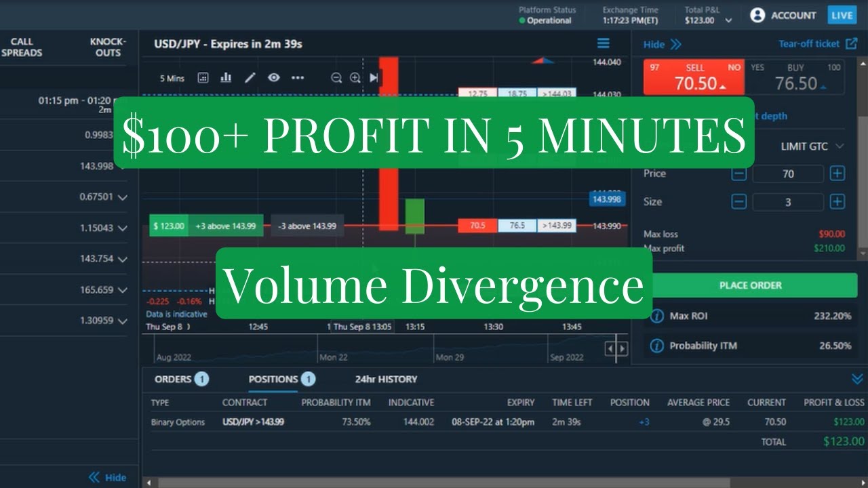Viewport: 868px width, 488px height.
Task: Select the pencil drawing tool
Action: pos(250,78)
